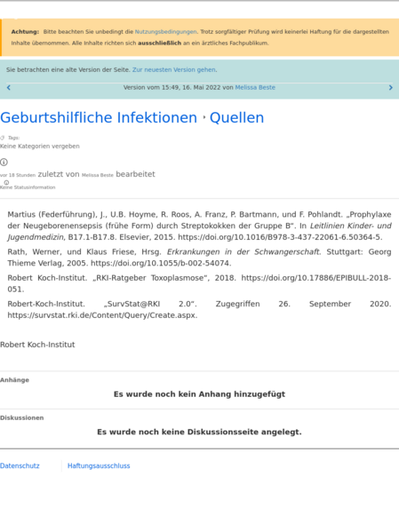This screenshot has height=532, width=399.
Task: Go to next version using right arrow
Action: (390, 88)
